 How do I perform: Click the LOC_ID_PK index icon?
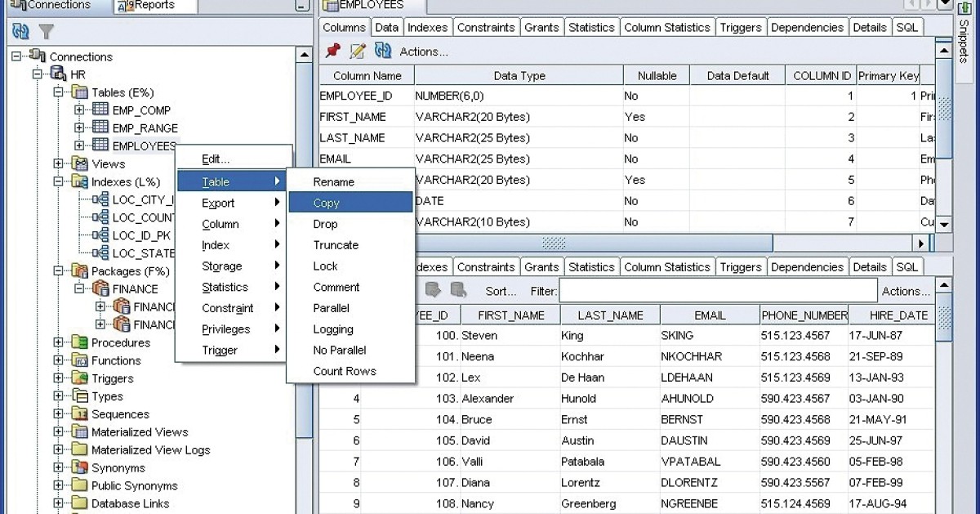100,235
